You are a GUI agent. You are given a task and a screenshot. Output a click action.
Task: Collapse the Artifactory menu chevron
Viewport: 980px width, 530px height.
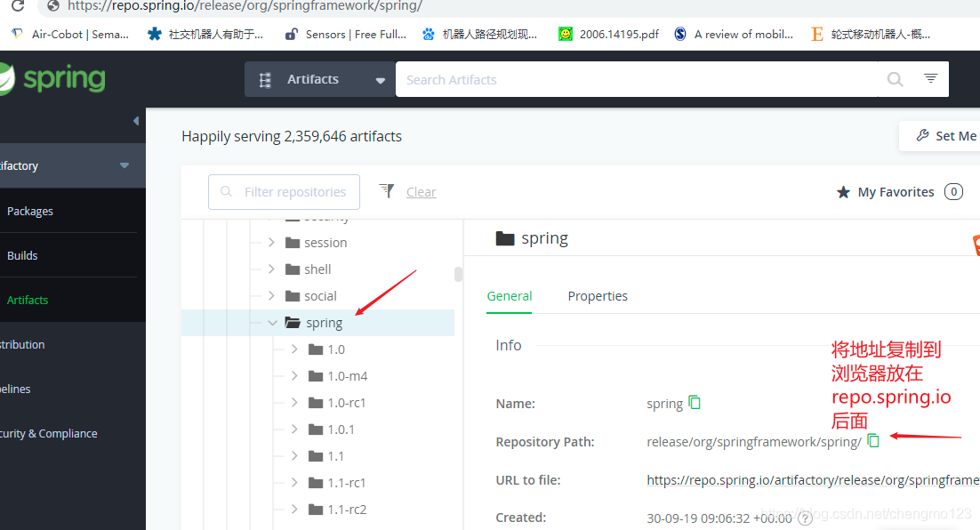[x=125, y=165]
